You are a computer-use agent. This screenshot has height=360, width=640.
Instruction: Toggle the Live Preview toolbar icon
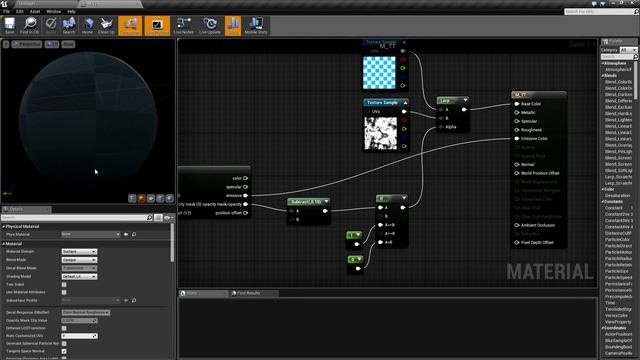tap(157, 25)
